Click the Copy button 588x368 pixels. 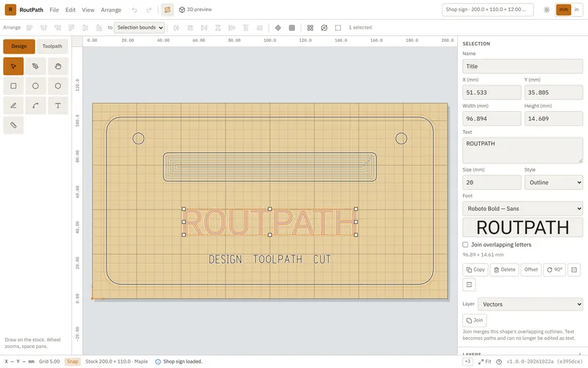(476, 269)
